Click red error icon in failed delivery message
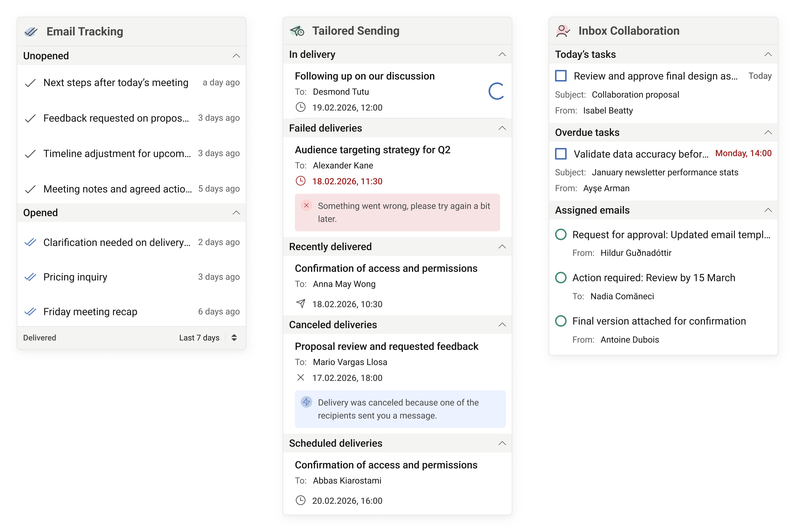Viewport: 795px width, 532px height. pyautogui.click(x=306, y=205)
